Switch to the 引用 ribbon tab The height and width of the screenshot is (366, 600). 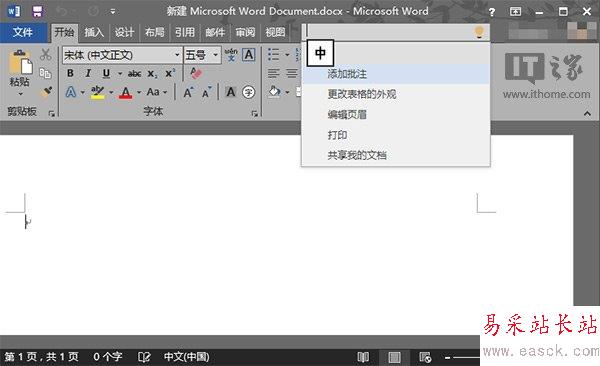pos(185,32)
